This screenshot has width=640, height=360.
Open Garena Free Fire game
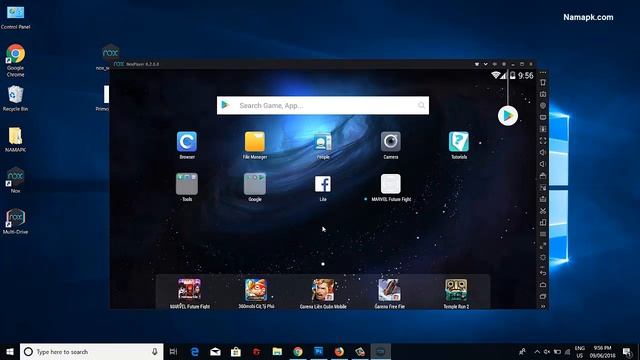(x=389, y=289)
